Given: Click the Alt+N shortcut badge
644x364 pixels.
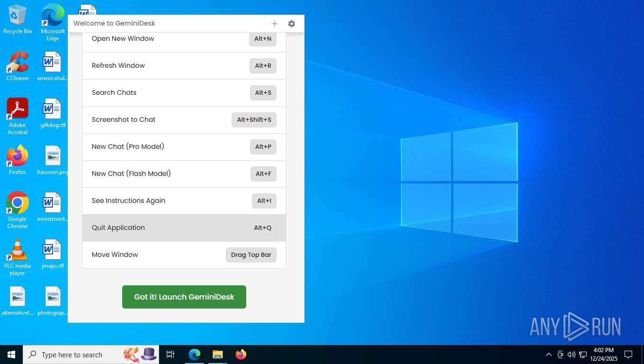Looking at the screenshot, I should (x=263, y=39).
